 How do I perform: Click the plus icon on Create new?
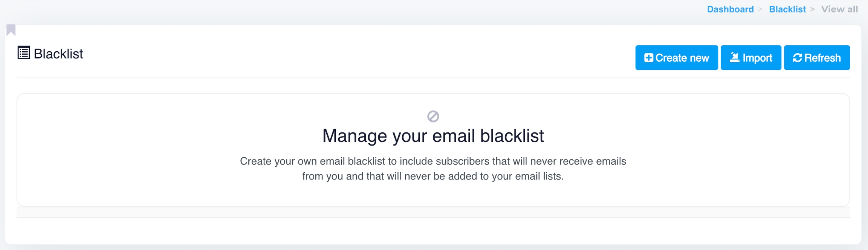648,58
